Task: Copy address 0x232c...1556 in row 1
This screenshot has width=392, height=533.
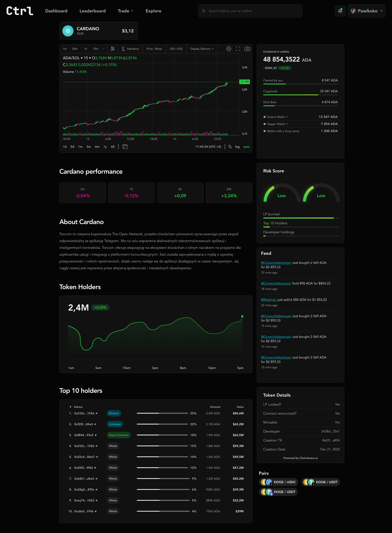Action: click(97, 413)
